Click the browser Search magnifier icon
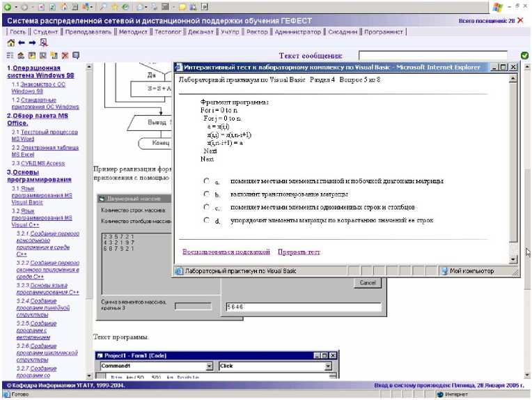 [x=103, y=7]
